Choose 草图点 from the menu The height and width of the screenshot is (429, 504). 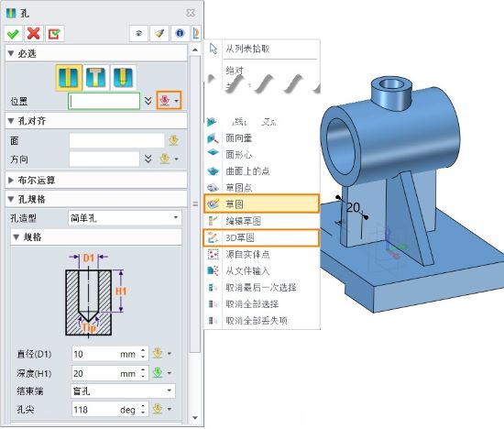pyautogui.click(x=262, y=188)
